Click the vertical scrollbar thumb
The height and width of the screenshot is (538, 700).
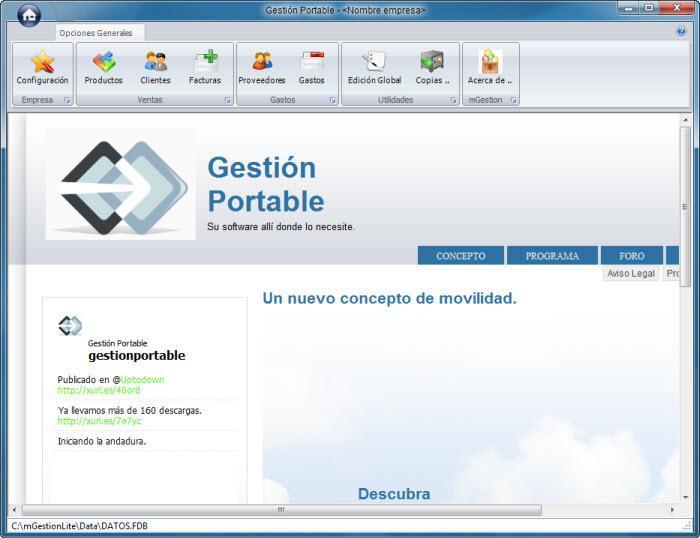tap(685, 207)
